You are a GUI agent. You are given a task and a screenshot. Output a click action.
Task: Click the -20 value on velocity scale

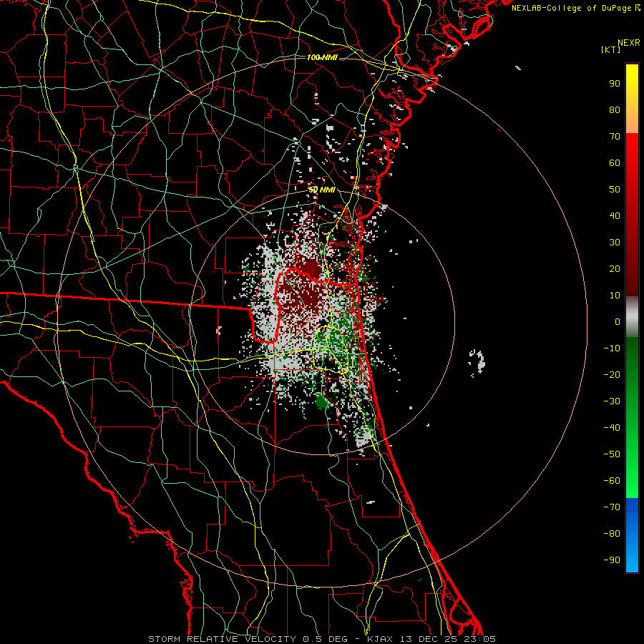(612, 374)
